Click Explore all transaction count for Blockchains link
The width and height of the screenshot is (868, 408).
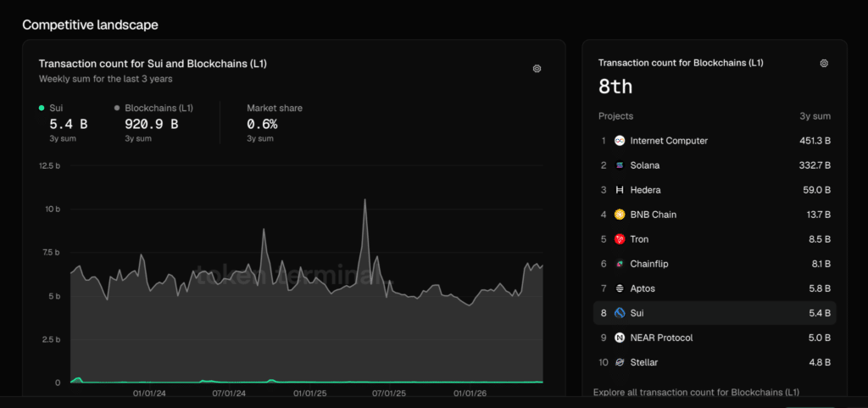[x=697, y=393]
